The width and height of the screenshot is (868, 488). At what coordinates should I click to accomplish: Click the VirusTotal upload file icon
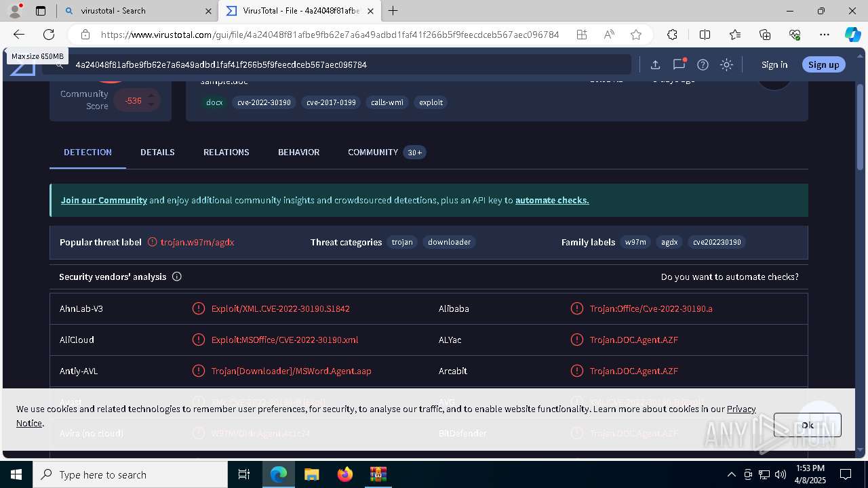point(655,64)
